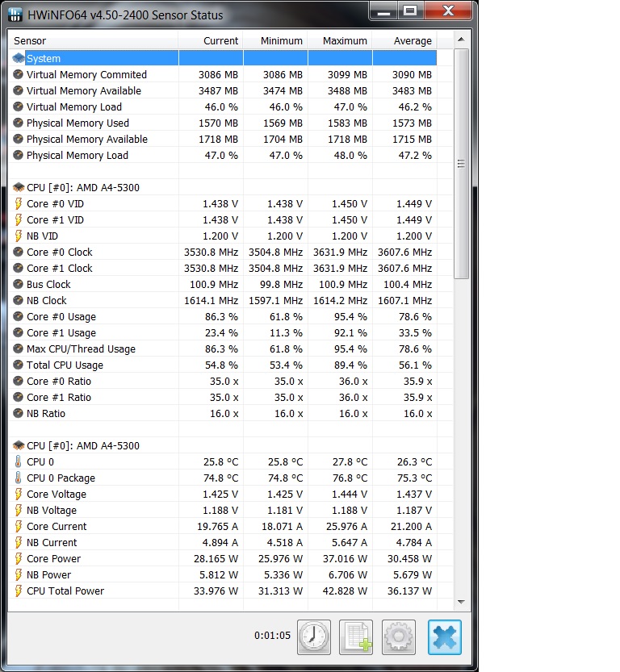Click the gauge icon beside Total CPU Usage
The image size is (620, 672).
coord(18,365)
